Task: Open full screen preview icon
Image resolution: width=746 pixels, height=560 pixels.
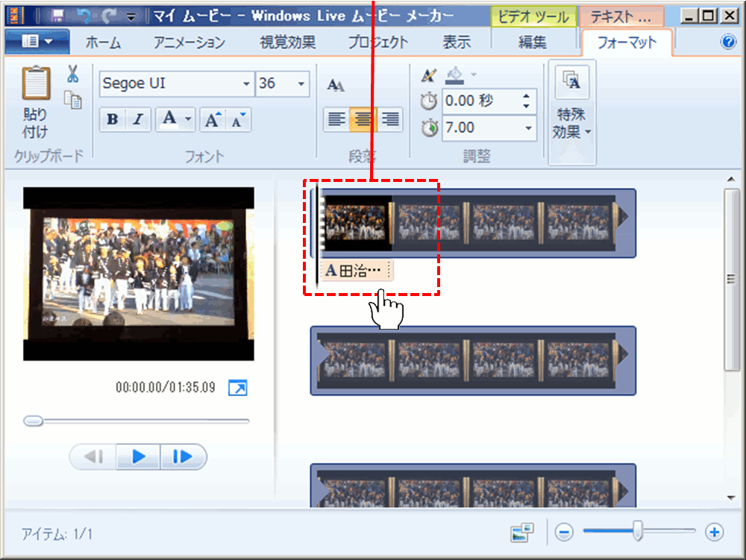Action: pyautogui.click(x=237, y=388)
